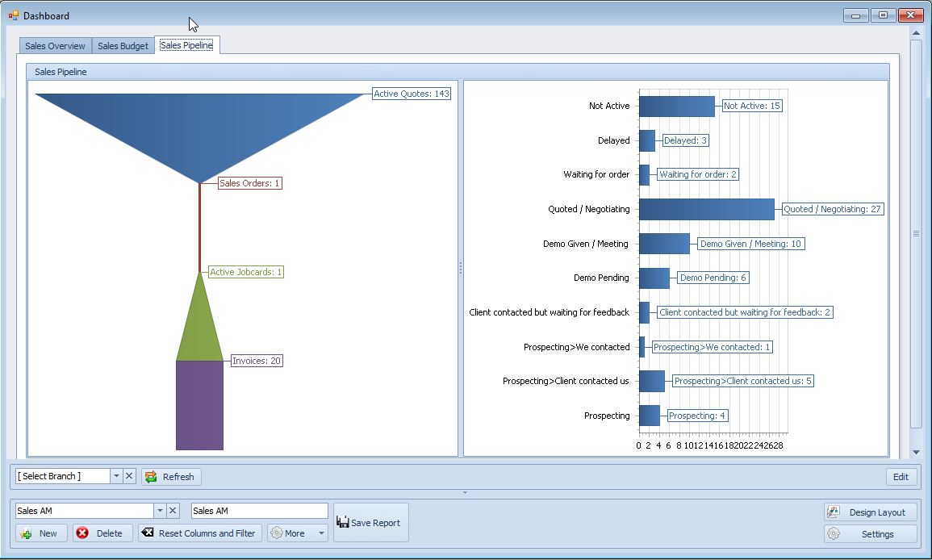Clear the Sales AM selection with the X

174,510
